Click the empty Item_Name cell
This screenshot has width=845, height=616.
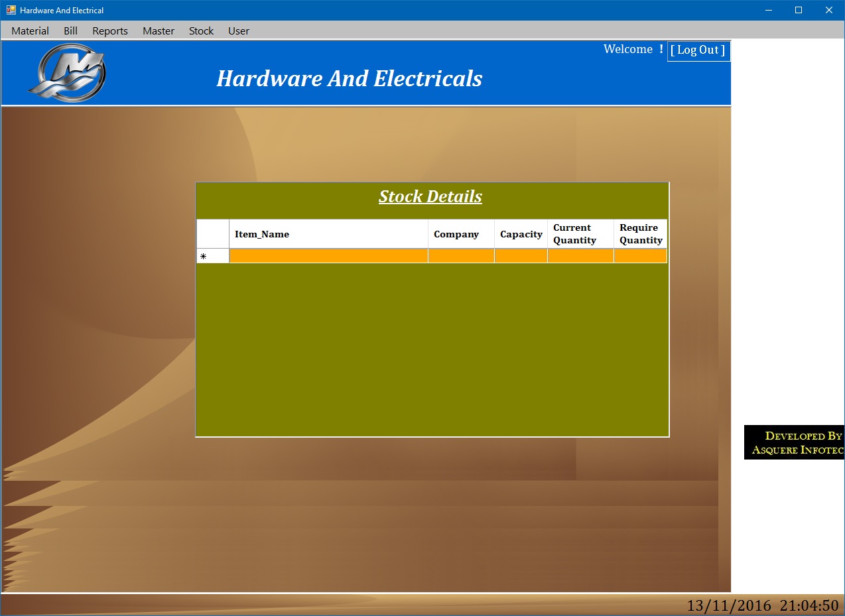328,256
